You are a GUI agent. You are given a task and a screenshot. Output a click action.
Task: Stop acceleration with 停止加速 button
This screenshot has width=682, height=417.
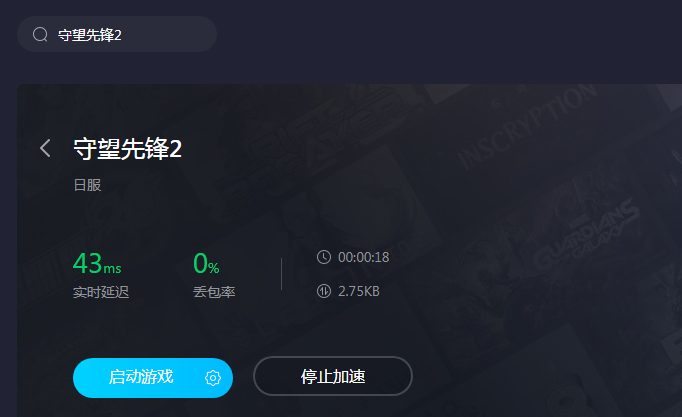333,376
